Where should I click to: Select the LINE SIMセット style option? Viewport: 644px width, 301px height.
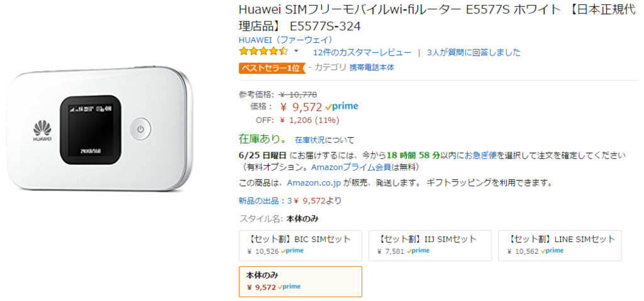560,246
